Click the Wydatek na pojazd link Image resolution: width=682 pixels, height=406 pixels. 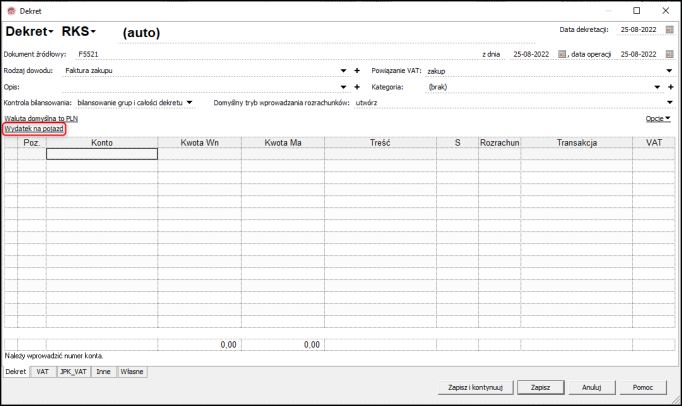34,129
